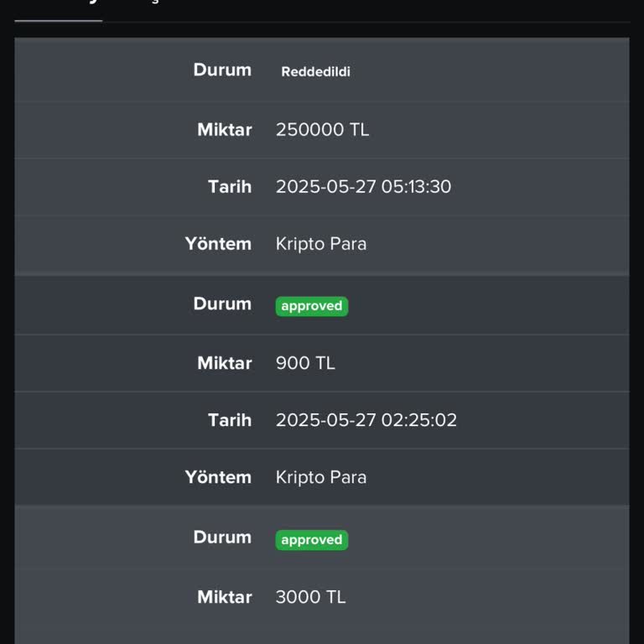644x644 pixels.
Task: Click the Miktar label beside 250000 TL
Action: click(x=224, y=130)
